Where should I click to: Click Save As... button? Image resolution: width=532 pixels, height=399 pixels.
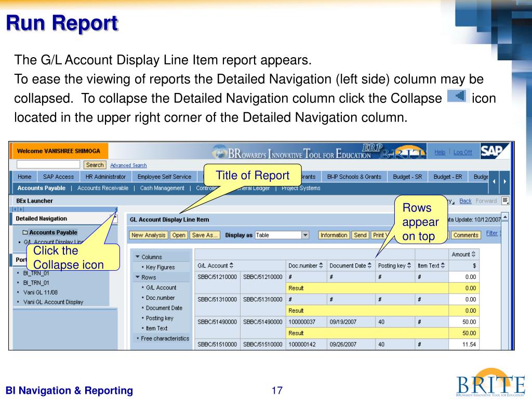tap(205, 235)
